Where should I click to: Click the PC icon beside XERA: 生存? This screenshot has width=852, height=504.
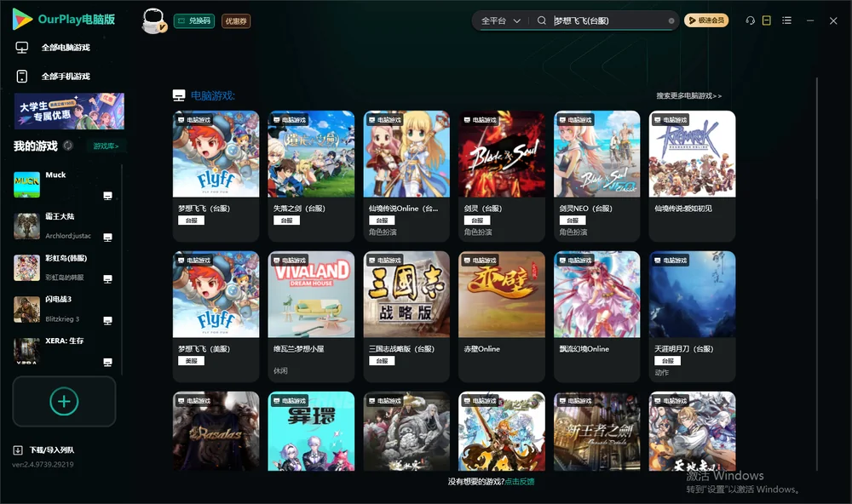(107, 363)
